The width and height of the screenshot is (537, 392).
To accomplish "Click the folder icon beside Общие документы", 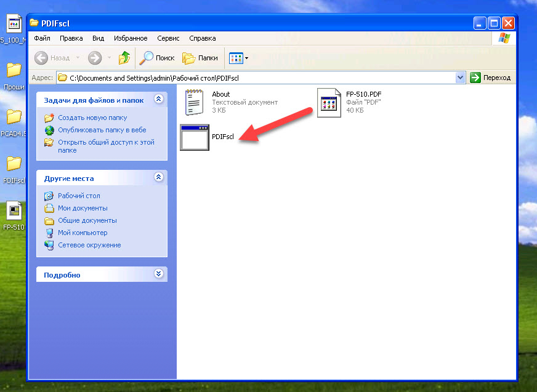I will click(x=49, y=221).
